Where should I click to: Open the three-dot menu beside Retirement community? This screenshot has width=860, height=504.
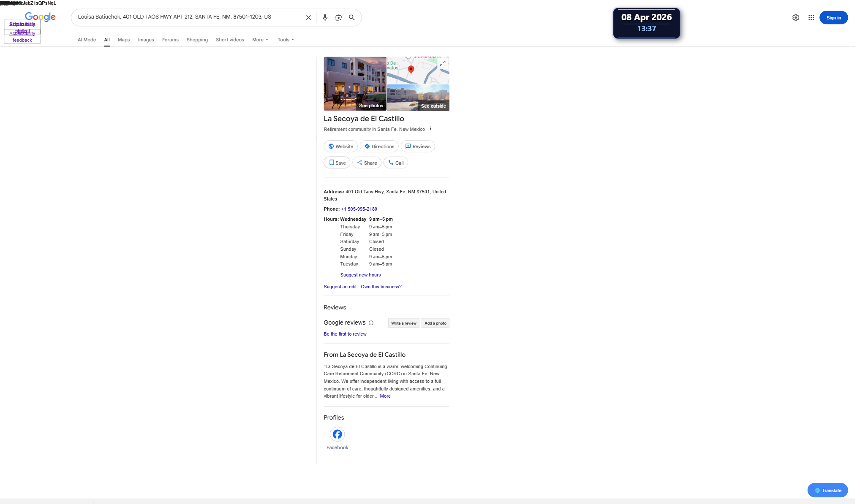pos(430,129)
